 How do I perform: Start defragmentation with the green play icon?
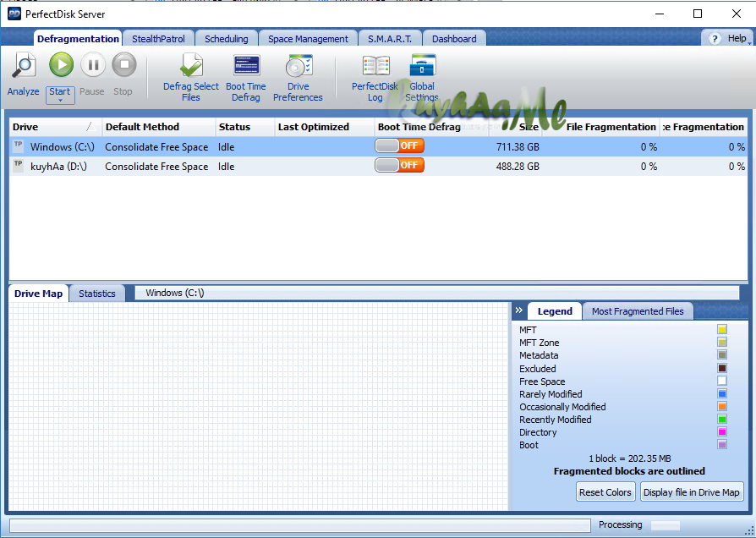[x=61, y=64]
